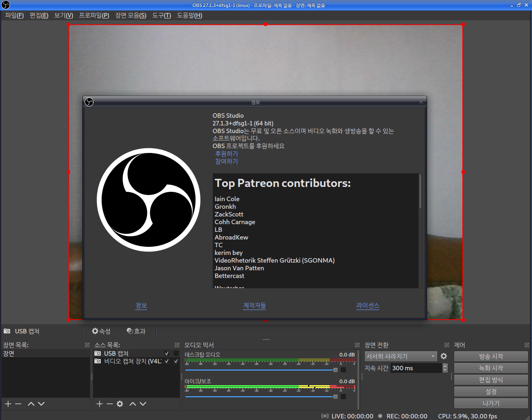Add a new scene with plus icon
The width and height of the screenshot is (532, 420).
coord(8,404)
